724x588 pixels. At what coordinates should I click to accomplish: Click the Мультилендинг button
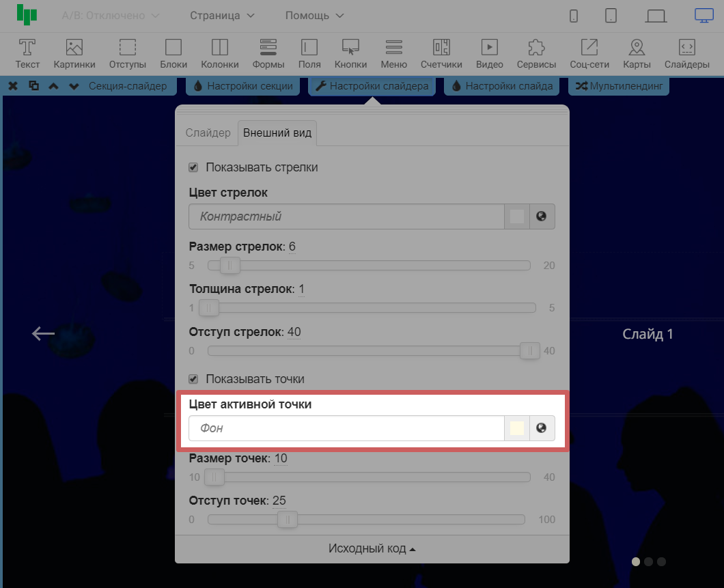619,86
